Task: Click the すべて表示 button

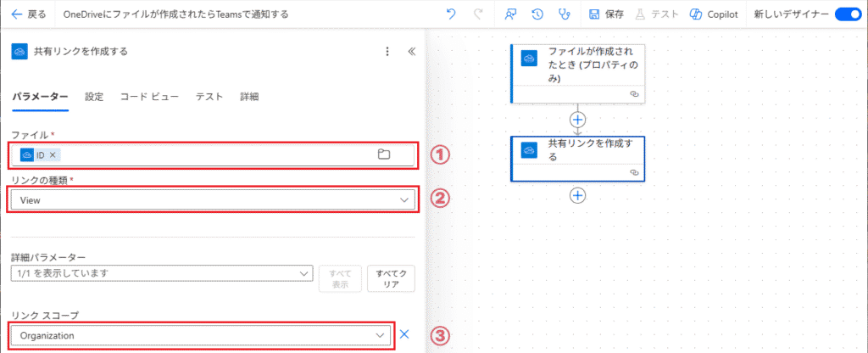Action: pyautogui.click(x=340, y=278)
